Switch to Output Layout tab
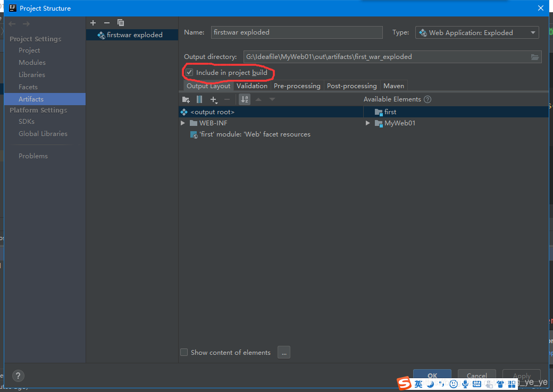The height and width of the screenshot is (392, 553). 208,86
